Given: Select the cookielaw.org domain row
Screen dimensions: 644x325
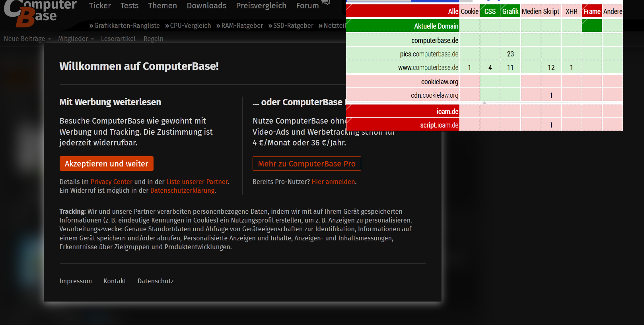Looking at the screenshot, I should point(403,81).
